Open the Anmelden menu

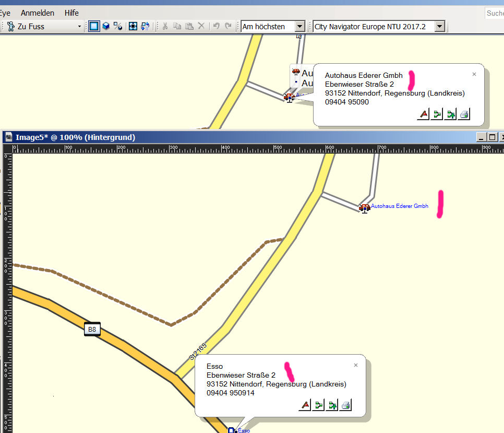[38, 13]
